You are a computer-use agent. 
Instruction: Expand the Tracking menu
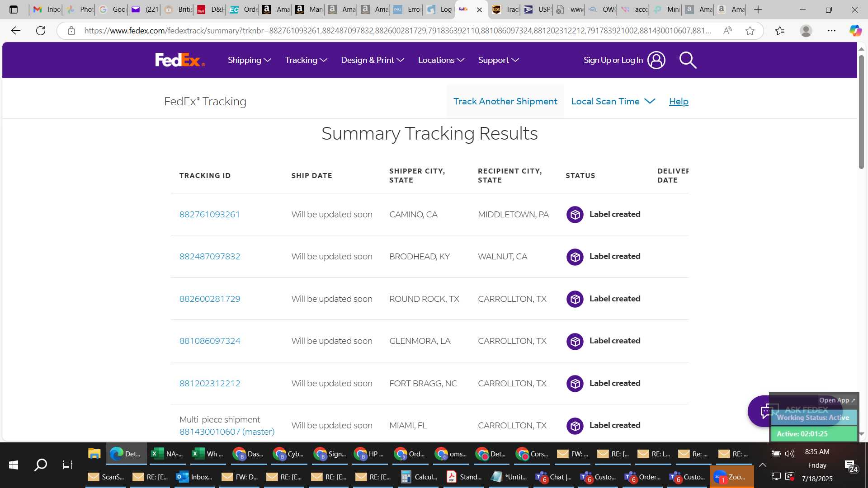[x=306, y=60]
